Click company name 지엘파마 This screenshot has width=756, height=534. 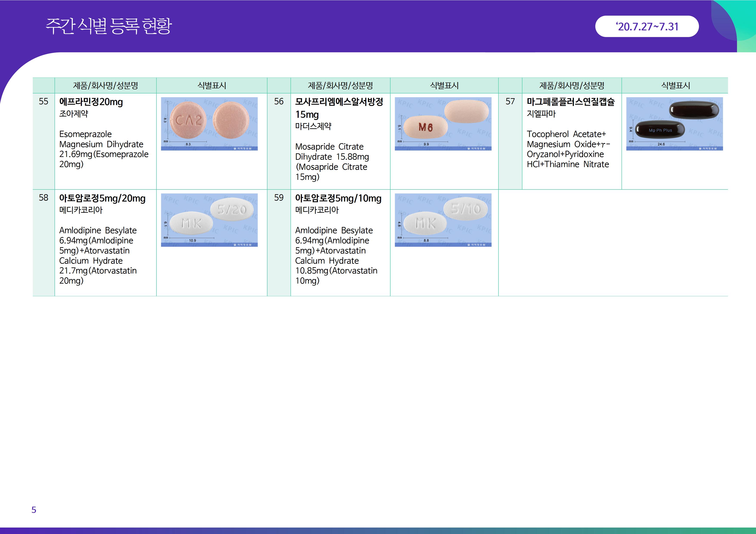[541, 114]
